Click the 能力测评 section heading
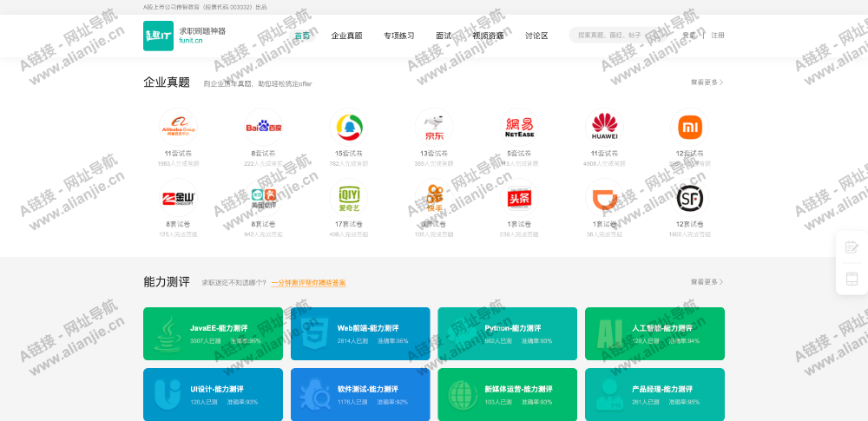 (167, 282)
